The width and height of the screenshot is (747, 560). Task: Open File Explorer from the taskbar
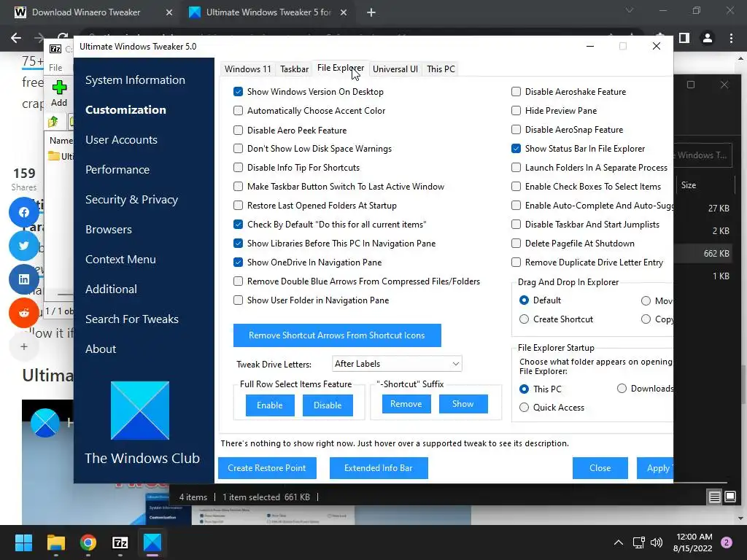pos(55,542)
